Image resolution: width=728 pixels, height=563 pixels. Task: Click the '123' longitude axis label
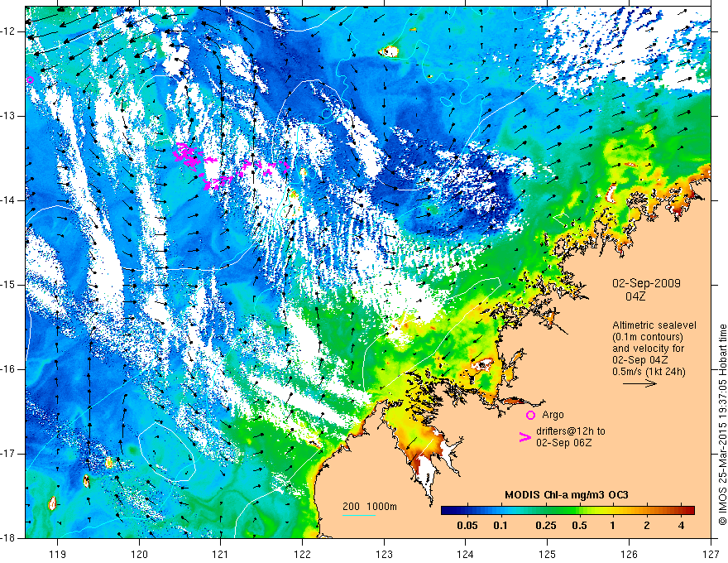coord(384,554)
